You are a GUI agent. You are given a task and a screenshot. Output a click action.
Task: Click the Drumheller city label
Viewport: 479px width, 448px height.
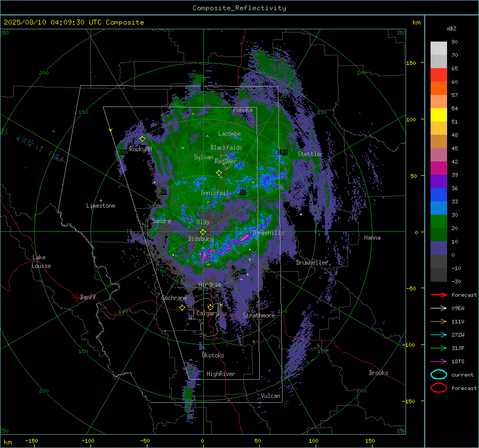[312, 263]
